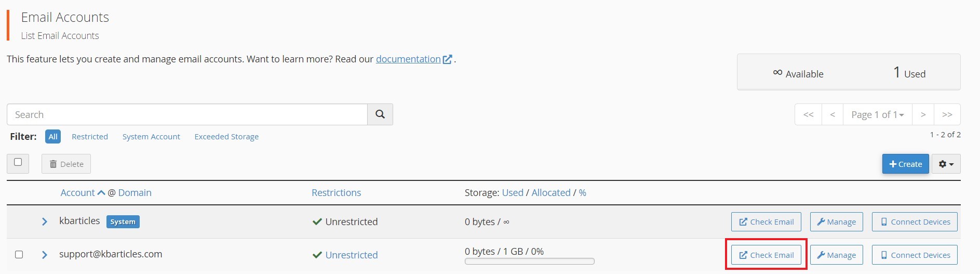Click Connect Devices for kbarticles system account

(x=915, y=221)
